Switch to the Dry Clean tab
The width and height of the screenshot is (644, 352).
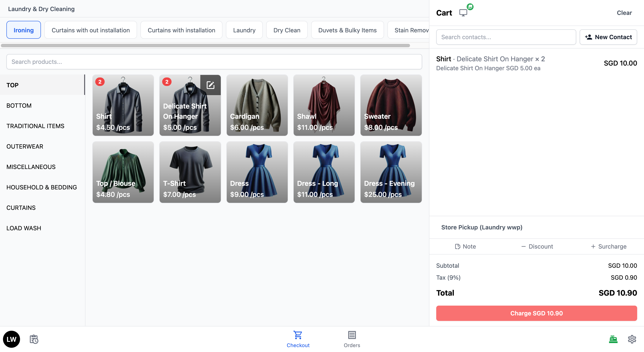[286, 30]
